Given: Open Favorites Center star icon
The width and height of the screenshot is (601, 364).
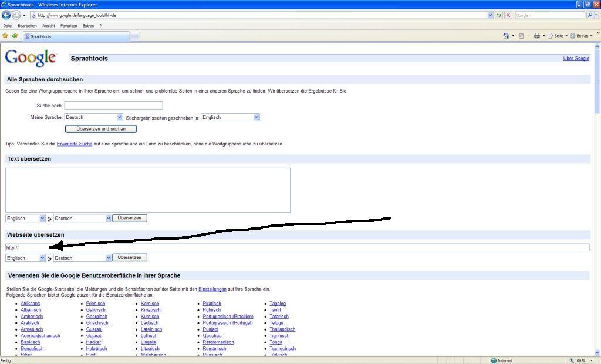Looking at the screenshot, I should point(5,36).
